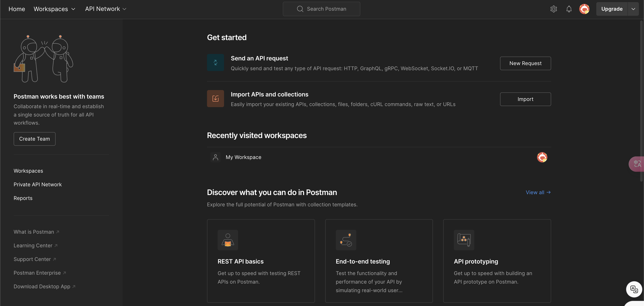Viewport: 644px width, 306px height.
Task: Click the New Request button
Action: point(525,63)
